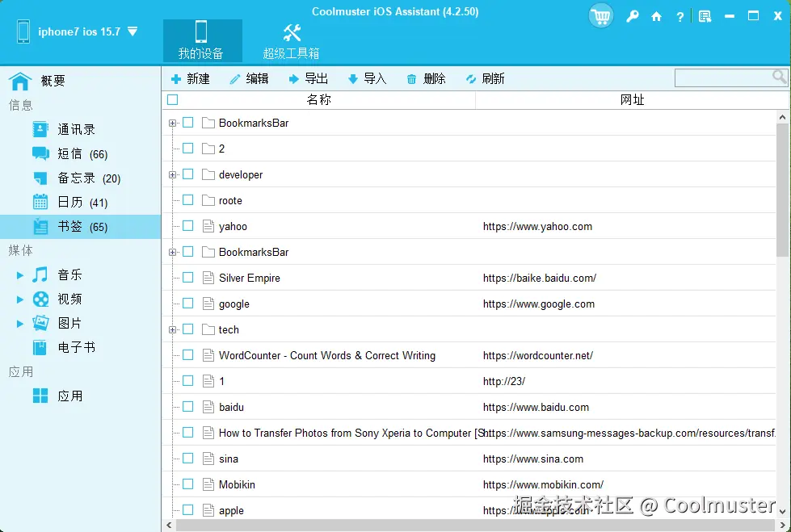Toggle the select-all checkbox in header
Image resolution: width=791 pixels, height=532 pixels.
pyautogui.click(x=173, y=100)
